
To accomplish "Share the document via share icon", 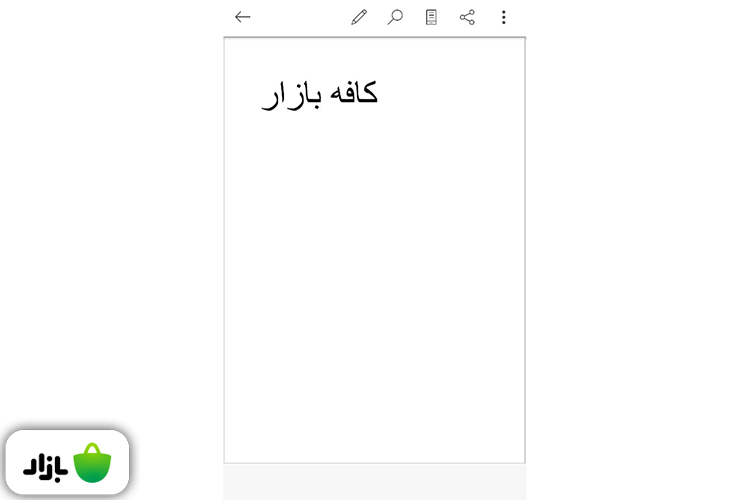I will point(467,17).
